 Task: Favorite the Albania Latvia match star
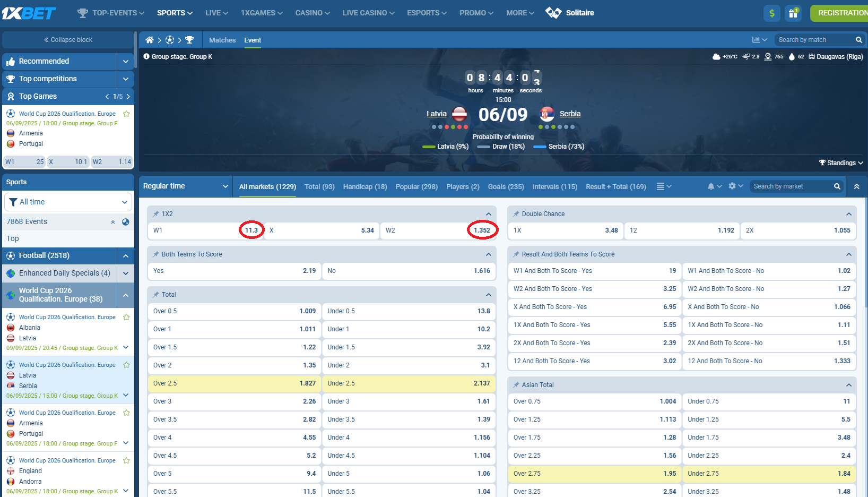click(126, 317)
